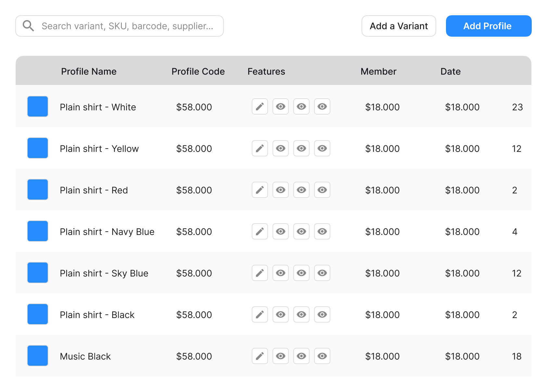The image size is (547, 392).
Task: Click the edit pencil for Plain shirt - White
Action: point(260,107)
